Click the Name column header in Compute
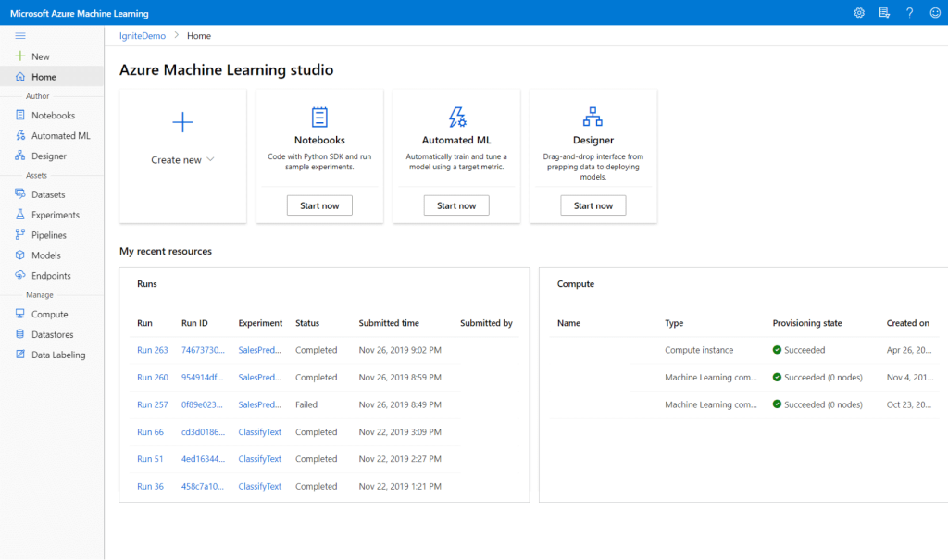 point(568,323)
